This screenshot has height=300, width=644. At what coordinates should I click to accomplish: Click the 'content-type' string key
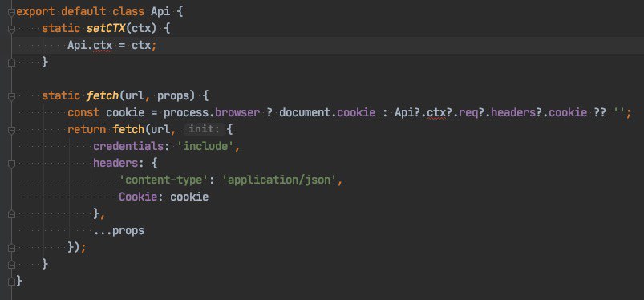coord(164,180)
